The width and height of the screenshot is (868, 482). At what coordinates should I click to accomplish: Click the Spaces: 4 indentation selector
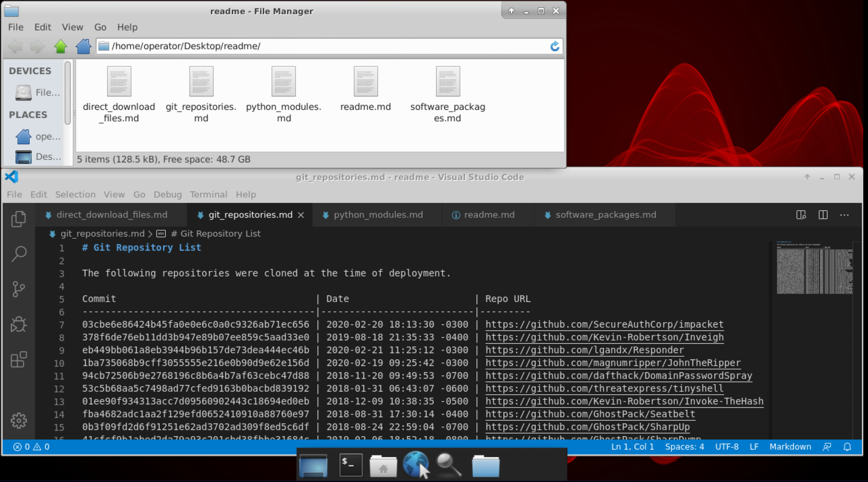pos(684,447)
